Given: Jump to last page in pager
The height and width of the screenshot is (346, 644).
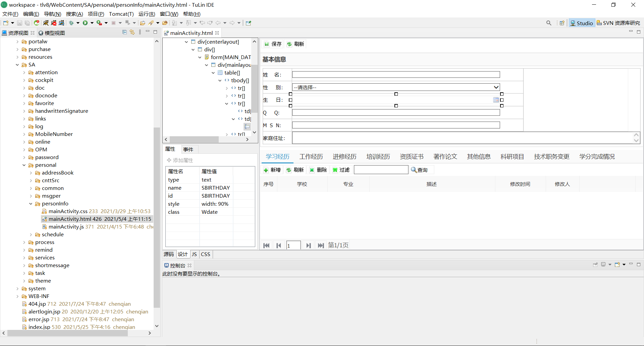Looking at the screenshot, I should [321, 245].
